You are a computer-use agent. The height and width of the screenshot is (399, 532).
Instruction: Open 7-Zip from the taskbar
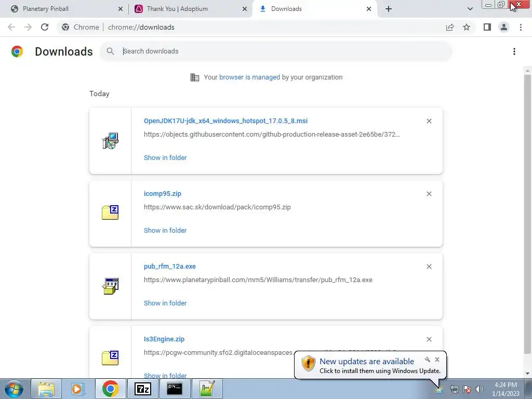(142, 389)
